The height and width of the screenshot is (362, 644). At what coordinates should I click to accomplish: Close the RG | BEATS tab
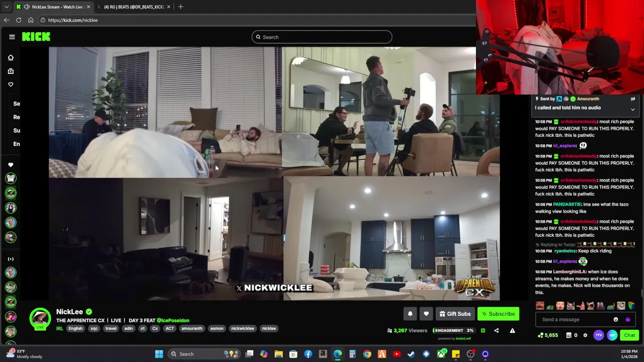tap(169, 7)
